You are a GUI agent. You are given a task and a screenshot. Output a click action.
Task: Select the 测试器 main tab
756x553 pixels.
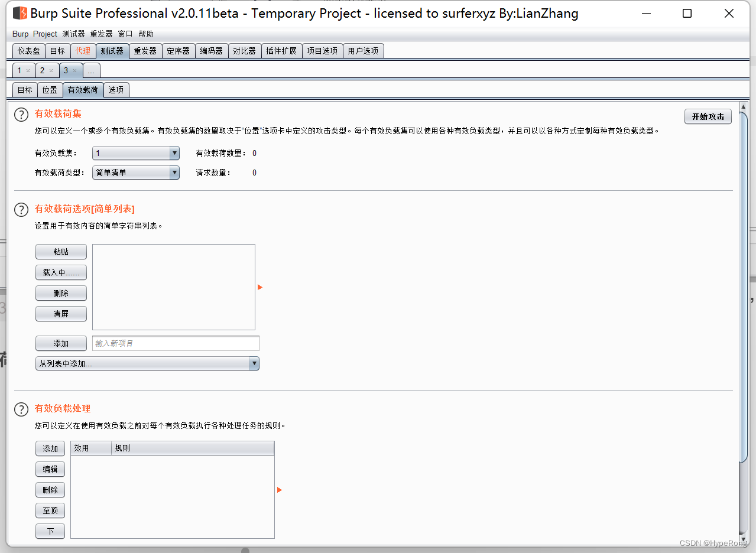click(112, 51)
